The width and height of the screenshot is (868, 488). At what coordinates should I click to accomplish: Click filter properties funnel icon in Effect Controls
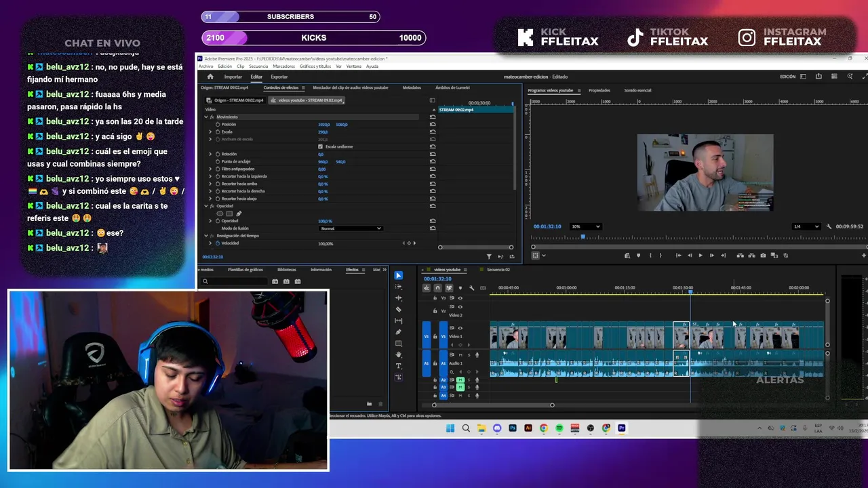click(x=489, y=256)
